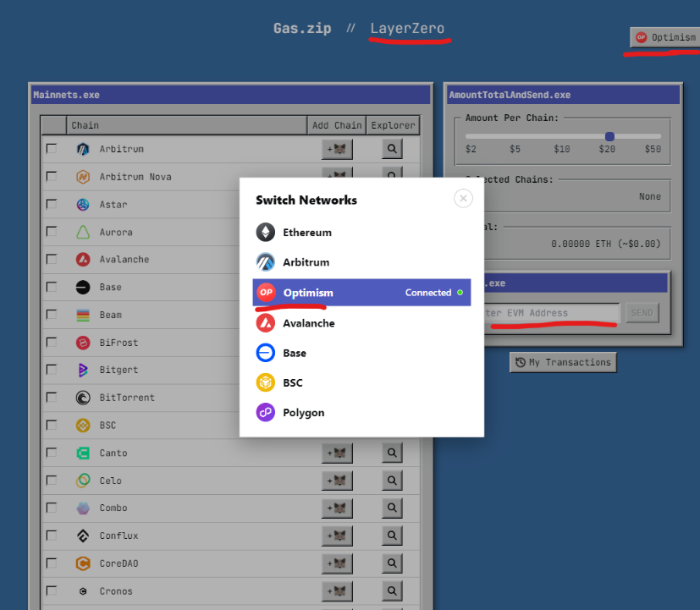Image resolution: width=700 pixels, height=610 pixels.
Task: Switch to BSC network in popup
Action: click(x=361, y=383)
